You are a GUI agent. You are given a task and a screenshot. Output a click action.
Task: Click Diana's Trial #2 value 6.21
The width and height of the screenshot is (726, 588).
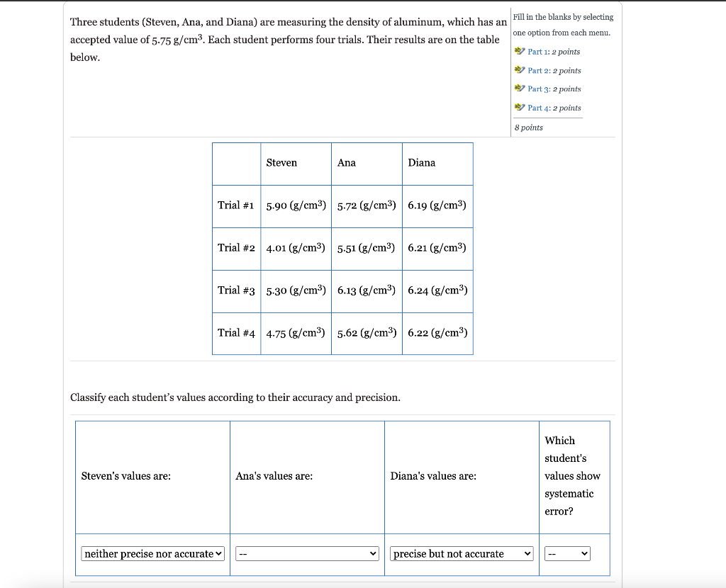[x=437, y=248]
